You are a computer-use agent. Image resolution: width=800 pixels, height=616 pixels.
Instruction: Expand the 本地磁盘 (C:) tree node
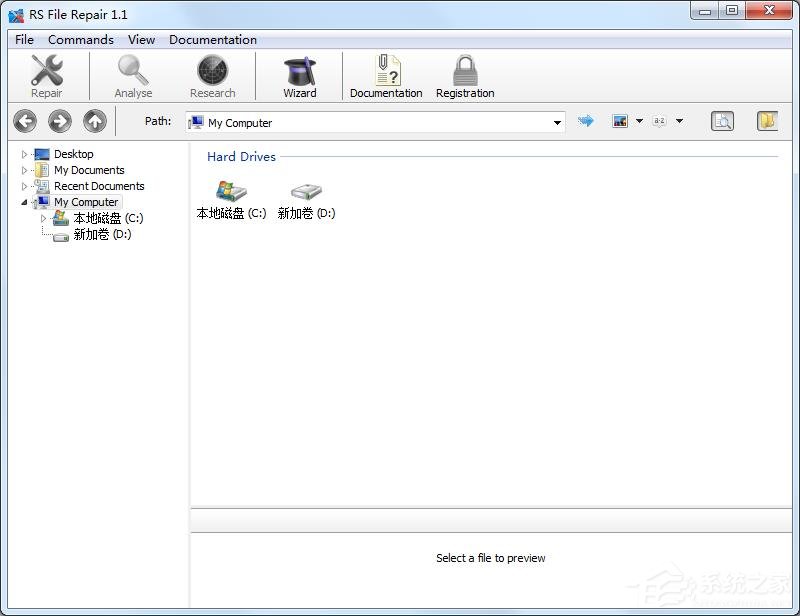pyautogui.click(x=43, y=218)
